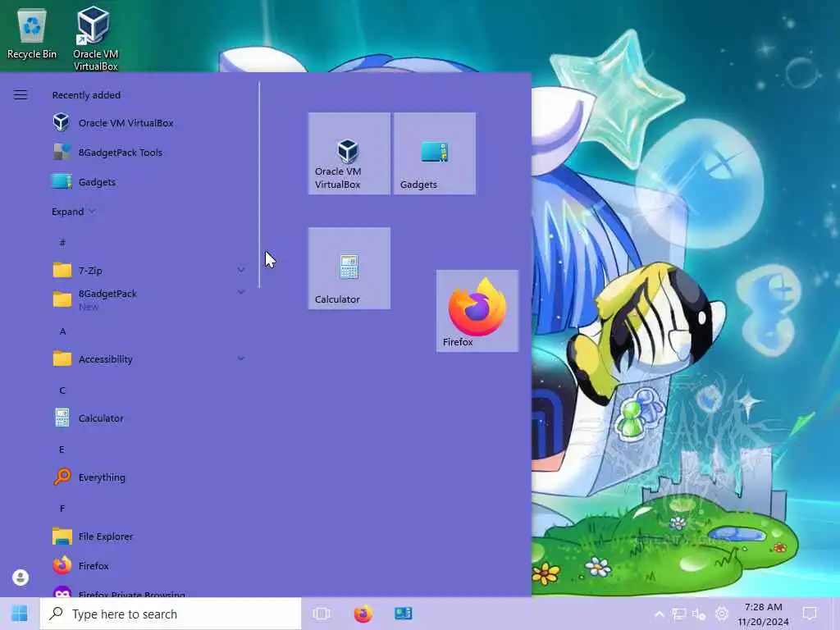Open Firefox from the taskbar

coord(363,614)
